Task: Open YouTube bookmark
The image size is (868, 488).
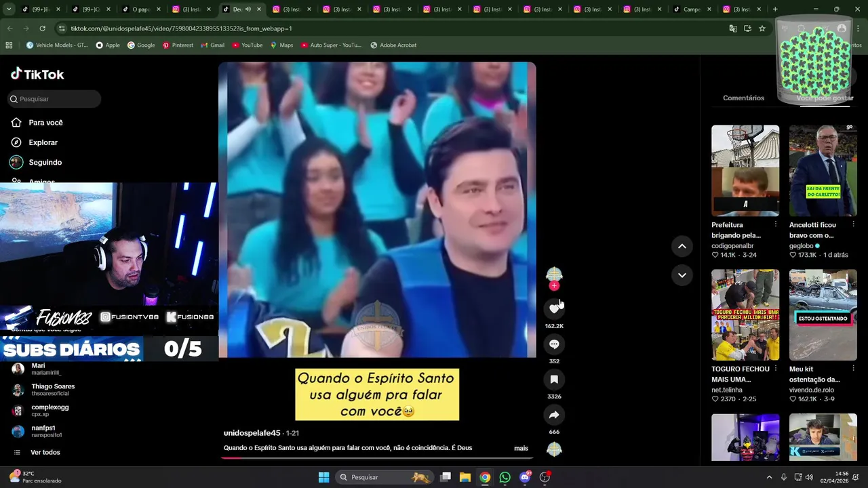Action: coord(247,45)
